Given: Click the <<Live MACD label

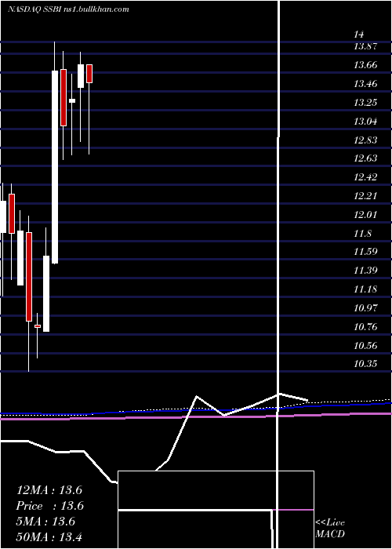Looking at the screenshot, I should pyautogui.click(x=330, y=528).
